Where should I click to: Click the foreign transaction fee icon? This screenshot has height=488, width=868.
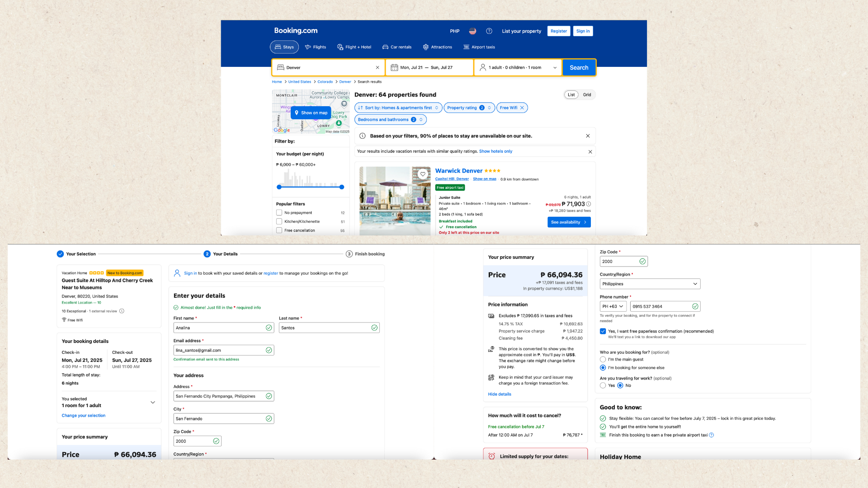pyautogui.click(x=491, y=378)
